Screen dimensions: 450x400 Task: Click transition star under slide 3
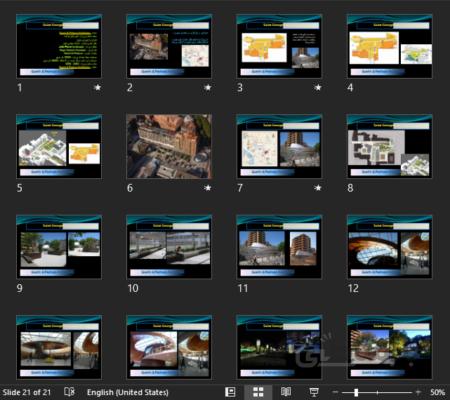coord(318,88)
